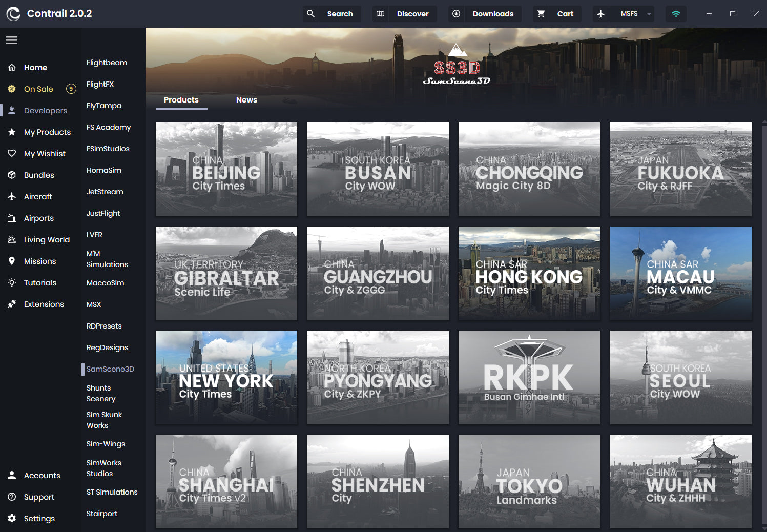767x532 pixels.
Task: Open the Chongqing Magic City 8D product
Action: [x=529, y=169]
